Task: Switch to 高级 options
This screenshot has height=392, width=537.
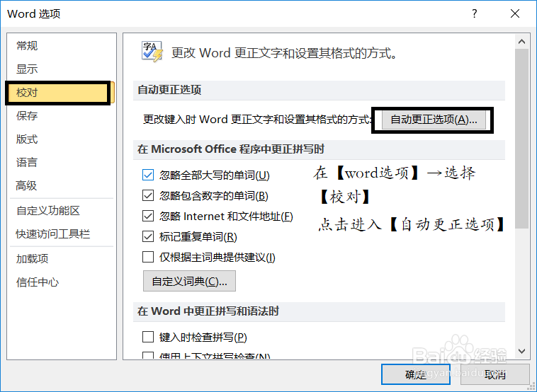Action: coord(26,185)
